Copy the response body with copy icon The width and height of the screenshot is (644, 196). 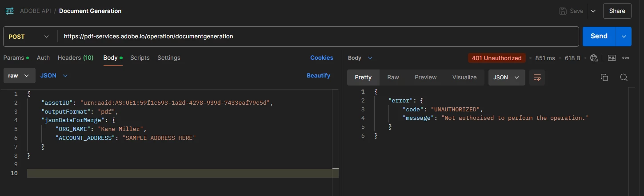click(x=604, y=78)
